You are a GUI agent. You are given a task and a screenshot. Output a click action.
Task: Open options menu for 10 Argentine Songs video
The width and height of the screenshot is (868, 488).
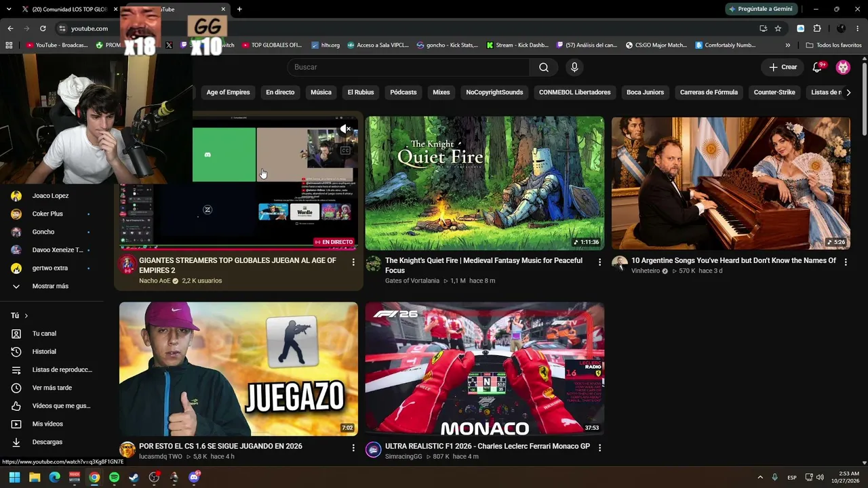[x=846, y=262]
